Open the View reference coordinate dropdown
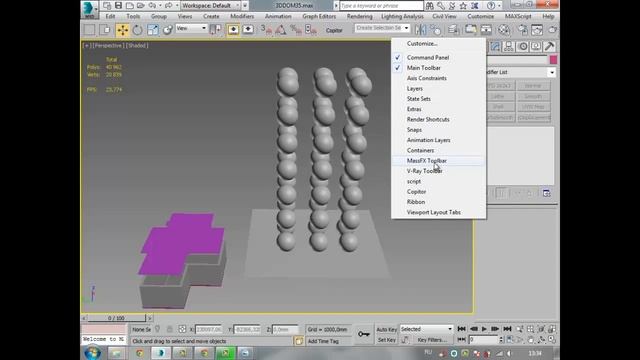The height and width of the screenshot is (360, 640). pos(191,28)
